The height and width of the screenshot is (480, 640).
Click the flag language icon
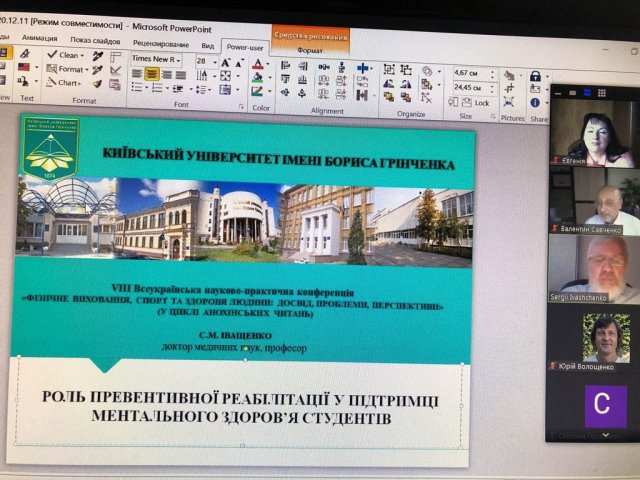click(x=23, y=67)
